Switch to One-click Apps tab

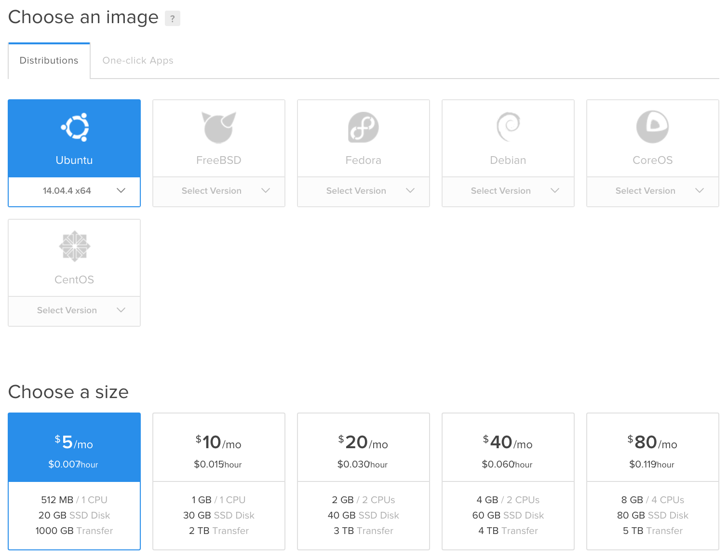pos(138,61)
